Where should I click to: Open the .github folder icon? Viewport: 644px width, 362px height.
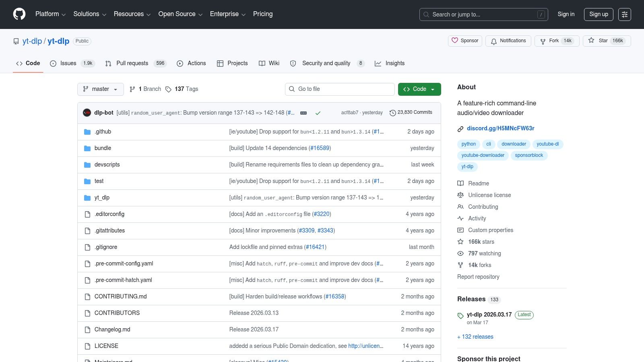(87, 132)
